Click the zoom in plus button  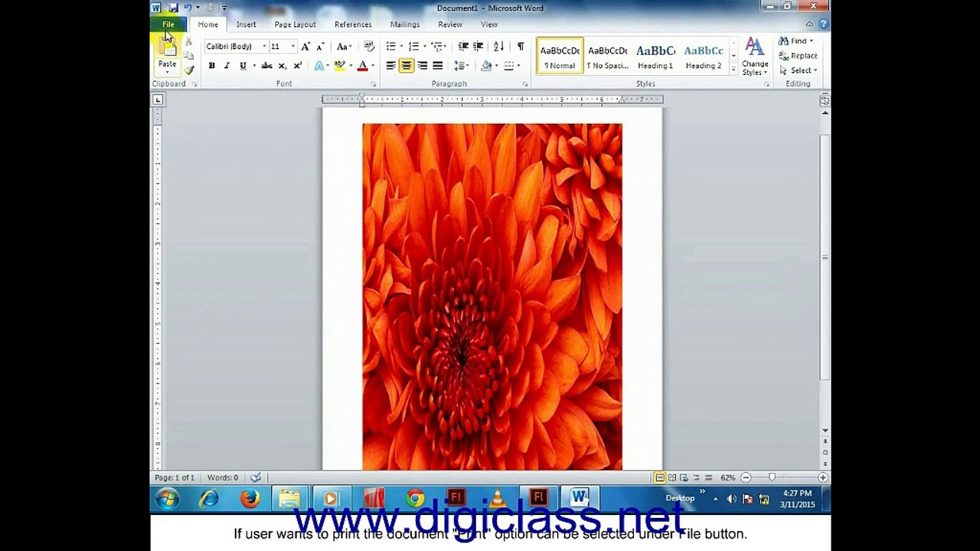click(x=822, y=478)
